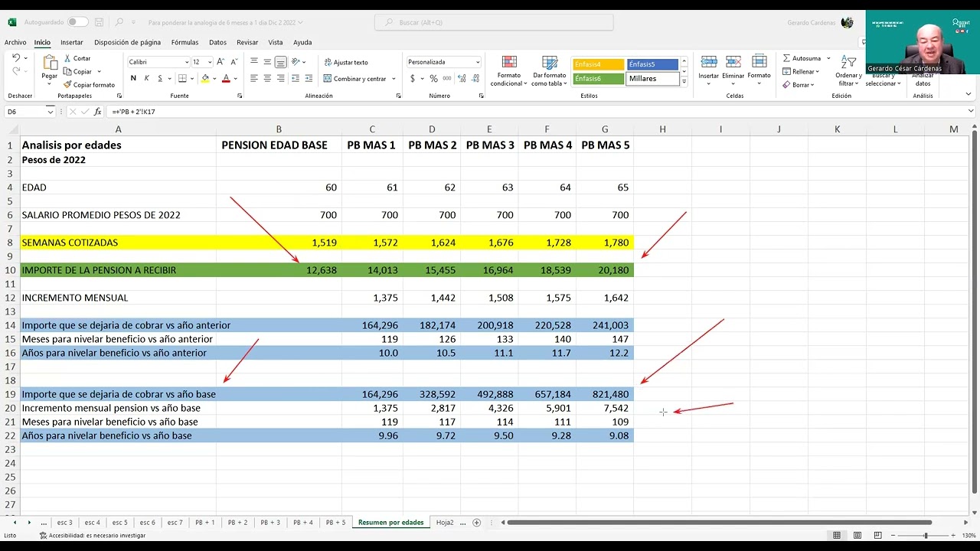Expand Combinar y centrar dropdown arrow
Screen dimensions: 980x551
(394, 79)
